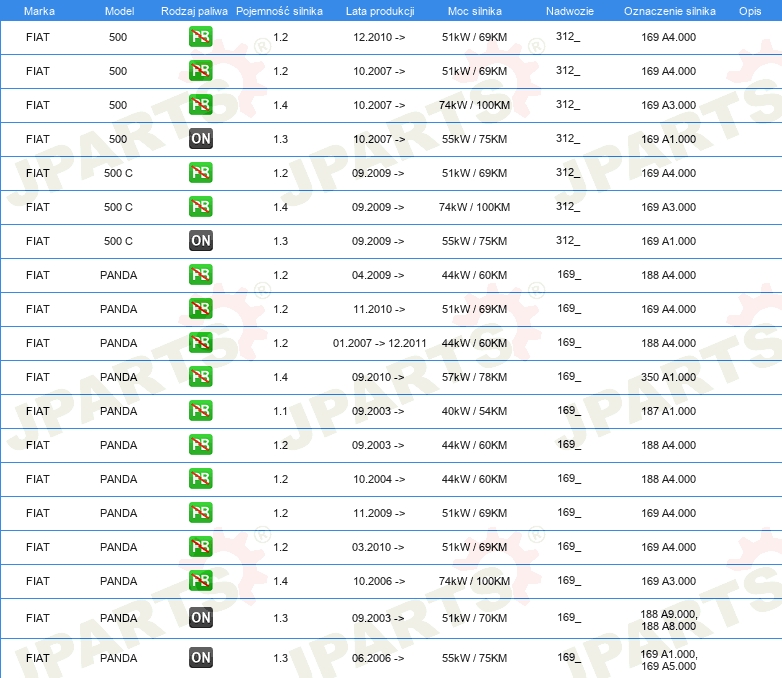Click ON diesel icon in 500 C row

201,240
